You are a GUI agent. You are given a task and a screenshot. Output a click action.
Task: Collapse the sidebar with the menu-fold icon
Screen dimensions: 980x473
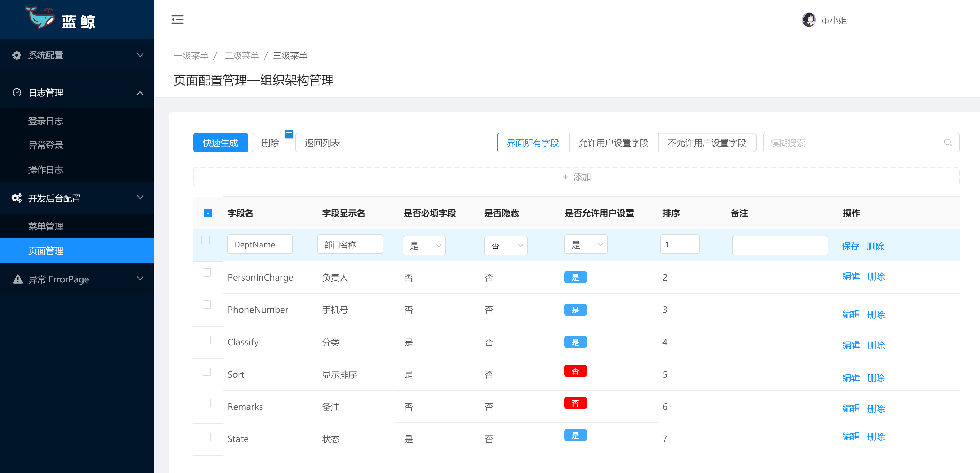177,20
